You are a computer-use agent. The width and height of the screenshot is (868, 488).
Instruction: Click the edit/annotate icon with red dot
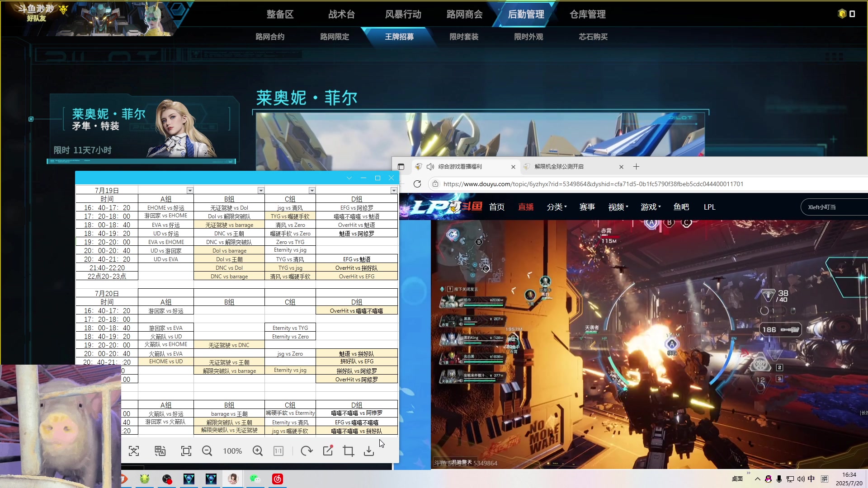[x=328, y=450]
